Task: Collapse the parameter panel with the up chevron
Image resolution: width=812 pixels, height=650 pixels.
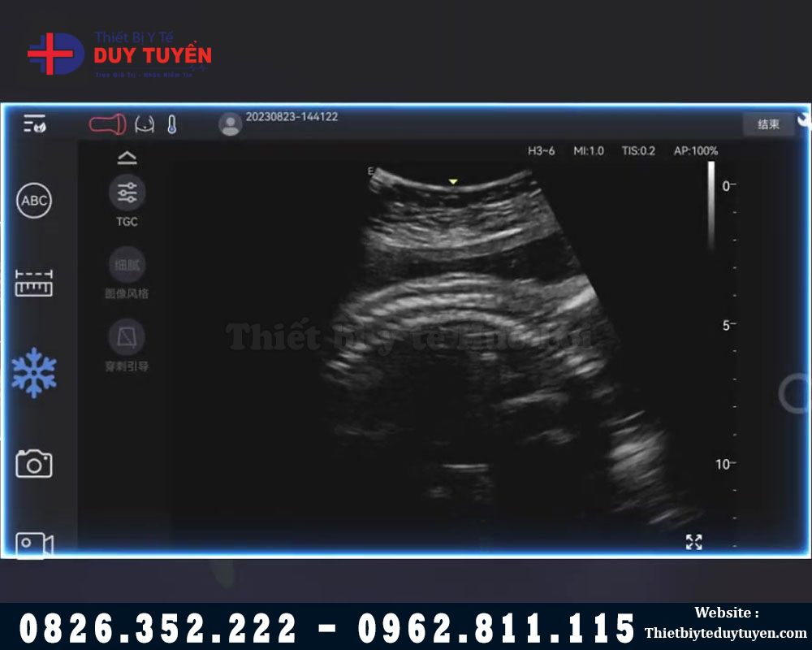Action: tap(127, 158)
